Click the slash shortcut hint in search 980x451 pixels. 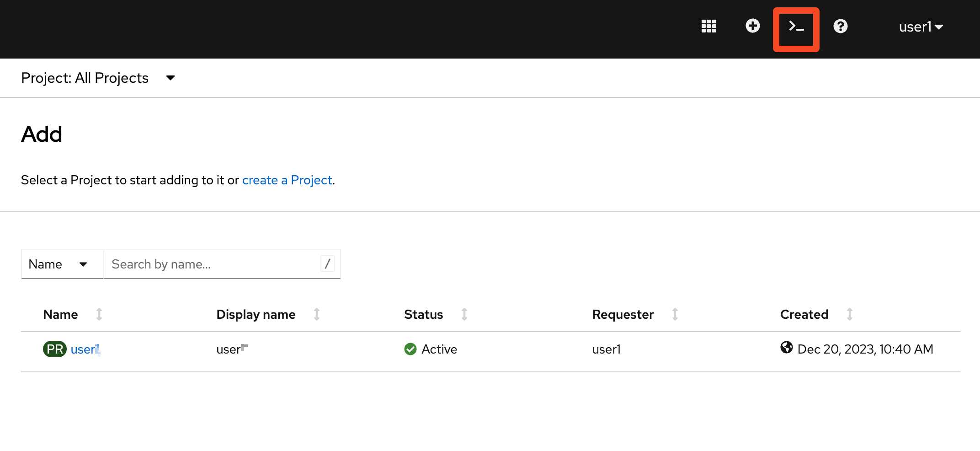click(327, 263)
